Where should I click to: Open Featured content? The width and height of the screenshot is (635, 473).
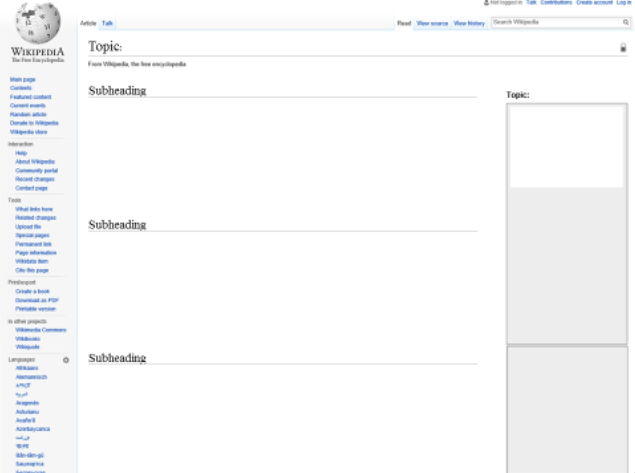tap(30, 97)
